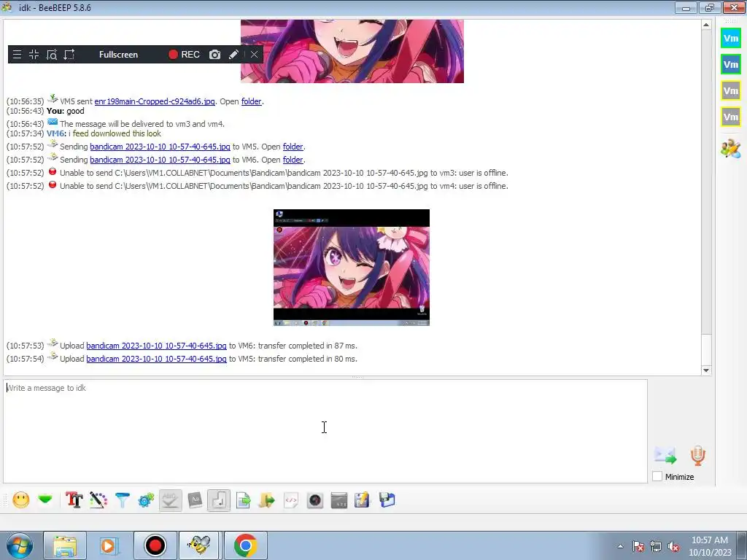The image size is (747, 560).
Task: Open Google Chrome from the taskbar
Action: 245,545
